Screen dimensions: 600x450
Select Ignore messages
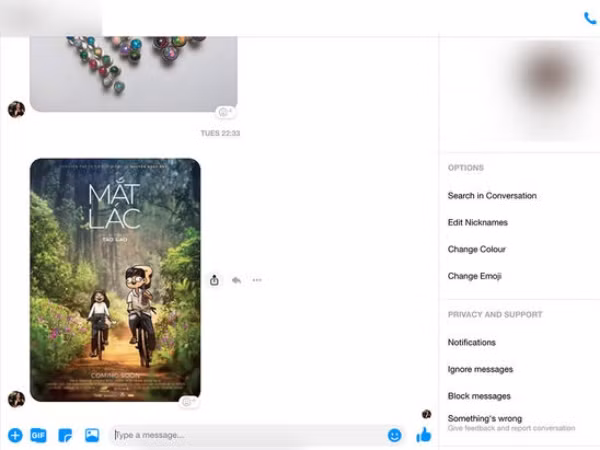(480, 369)
